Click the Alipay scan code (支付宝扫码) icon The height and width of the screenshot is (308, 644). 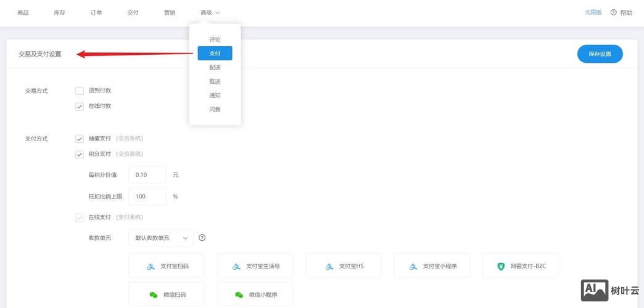click(151, 266)
